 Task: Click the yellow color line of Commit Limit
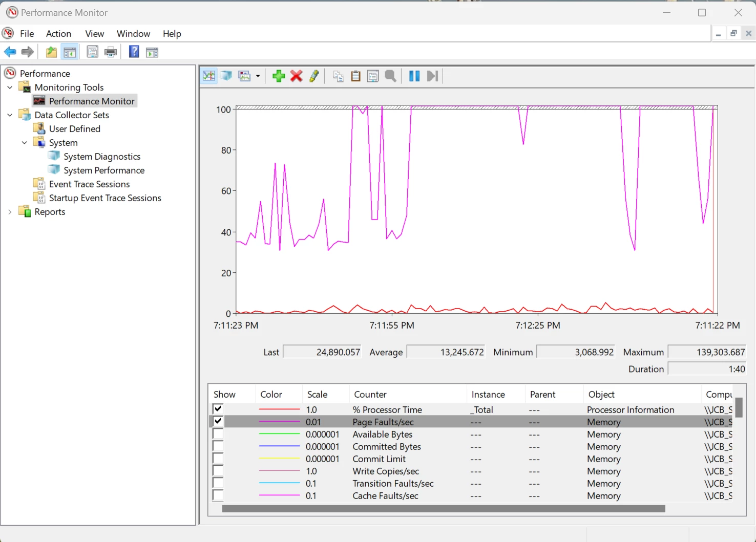[x=279, y=459]
